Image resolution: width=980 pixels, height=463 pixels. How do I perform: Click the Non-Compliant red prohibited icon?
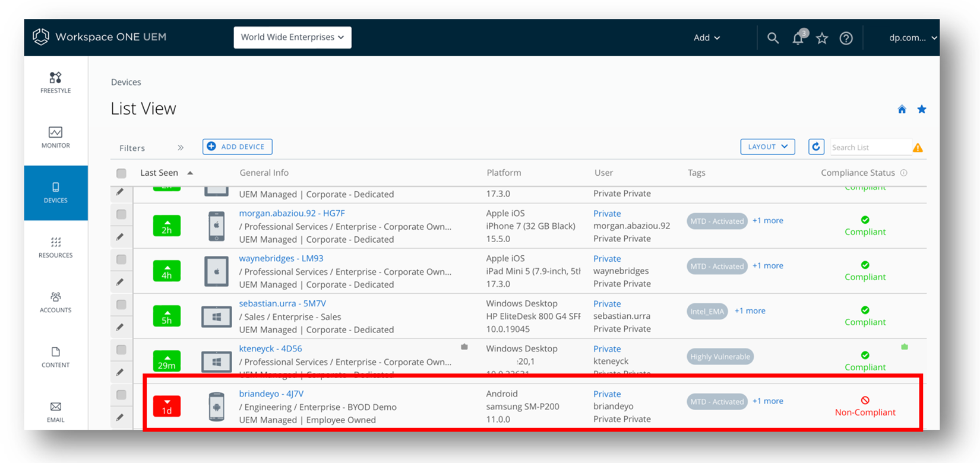865,400
